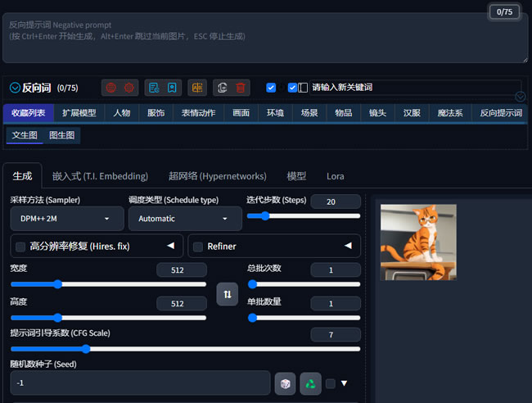Select the 人物 category tab
Screen dimensions: 532x403
pos(122,113)
